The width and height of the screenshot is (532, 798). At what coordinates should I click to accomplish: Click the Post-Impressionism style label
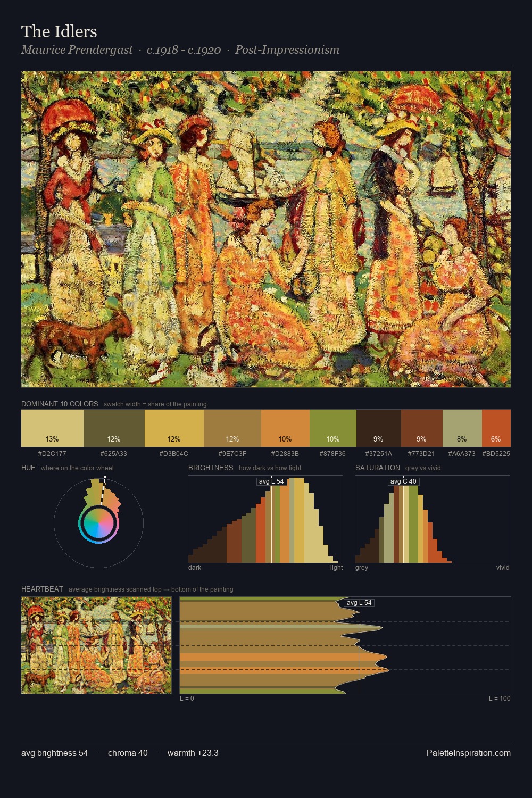click(287, 50)
